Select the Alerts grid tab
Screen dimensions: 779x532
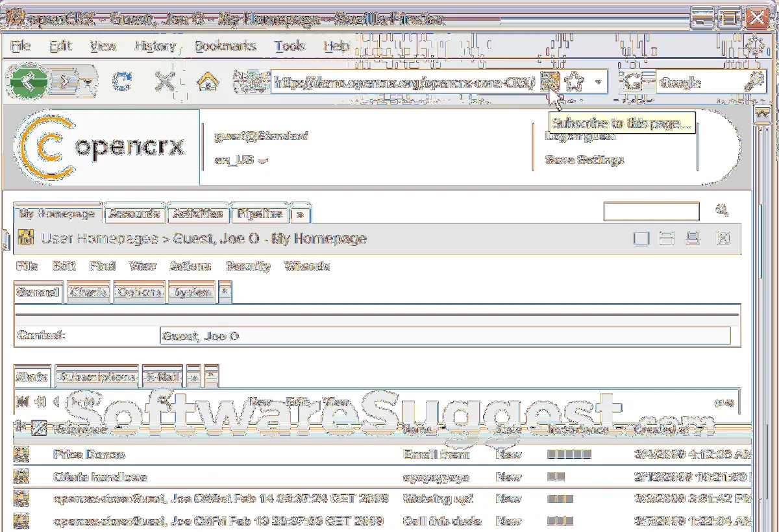point(32,376)
